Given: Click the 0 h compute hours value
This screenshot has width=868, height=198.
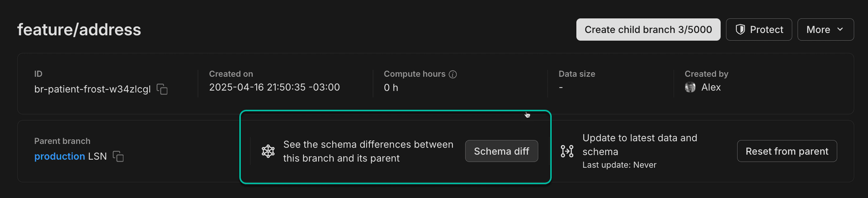Looking at the screenshot, I should click(391, 88).
